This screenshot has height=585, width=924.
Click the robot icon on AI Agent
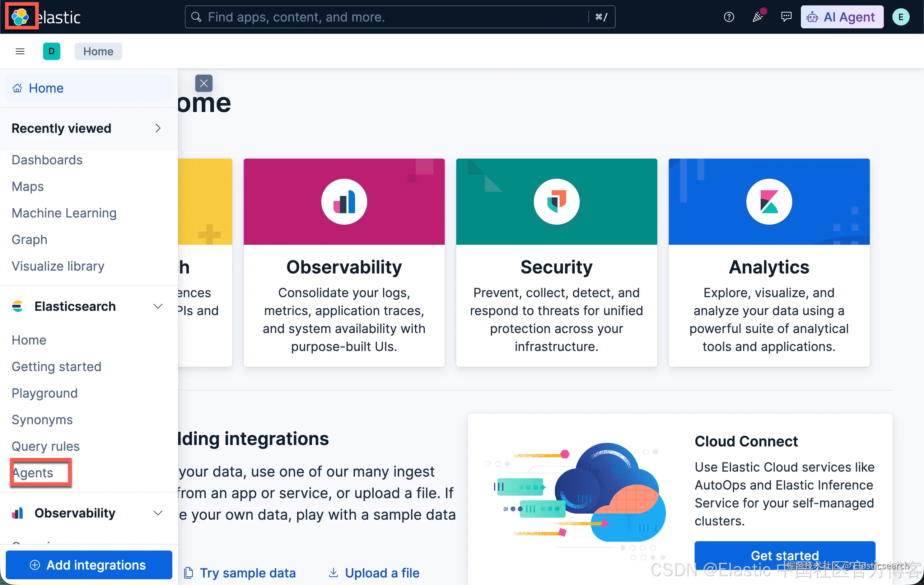[812, 17]
